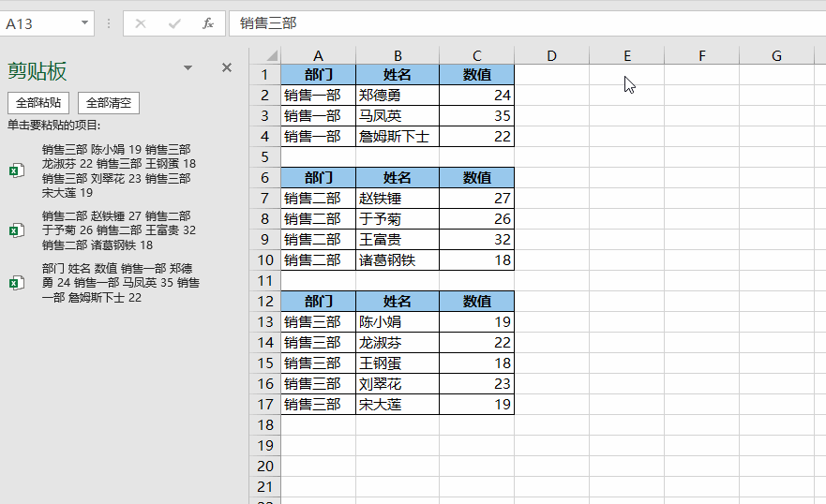Select the cell containing 刘翠花

pyautogui.click(x=398, y=383)
